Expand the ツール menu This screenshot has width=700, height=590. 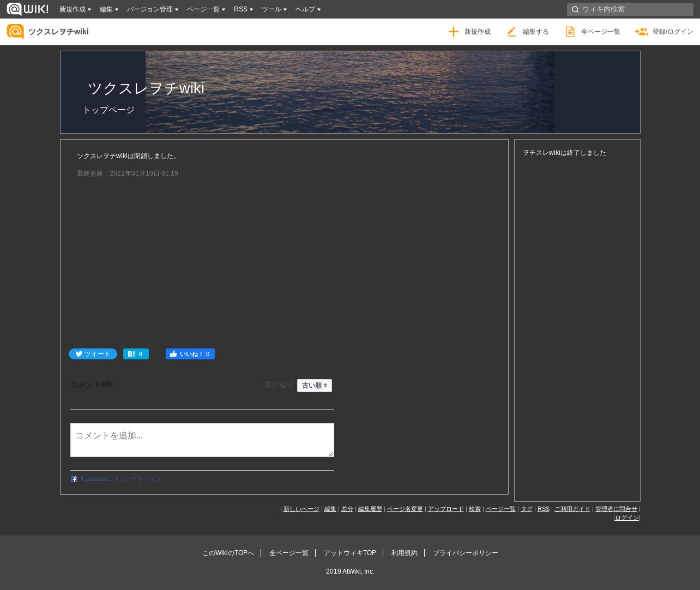[274, 9]
